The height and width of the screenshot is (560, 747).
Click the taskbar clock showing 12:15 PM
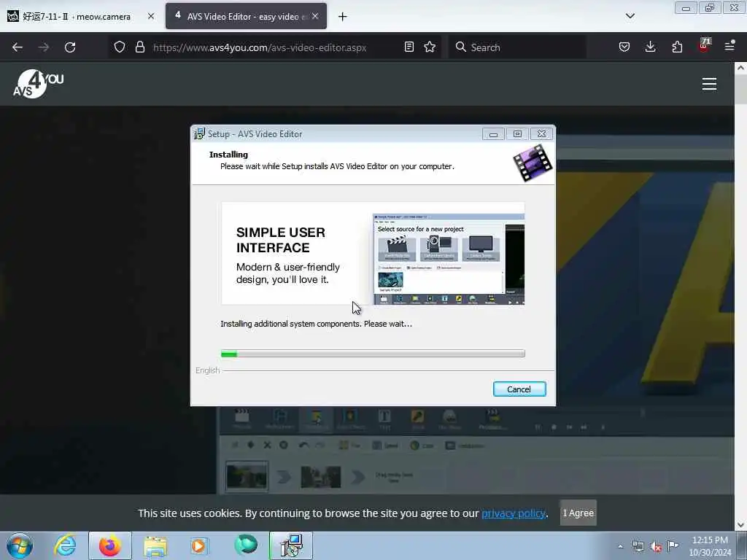tap(710, 546)
